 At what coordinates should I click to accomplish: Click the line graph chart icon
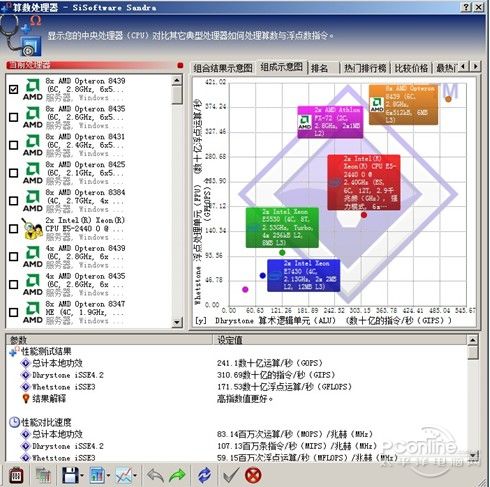point(124,475)
